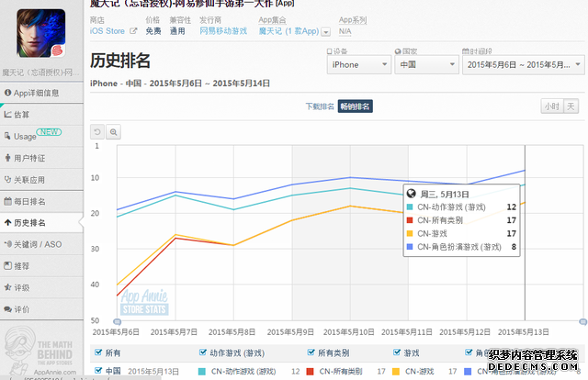
Task: Click the AppAnnie.com text in sidebar footer
Action: [x=55, y=372]
